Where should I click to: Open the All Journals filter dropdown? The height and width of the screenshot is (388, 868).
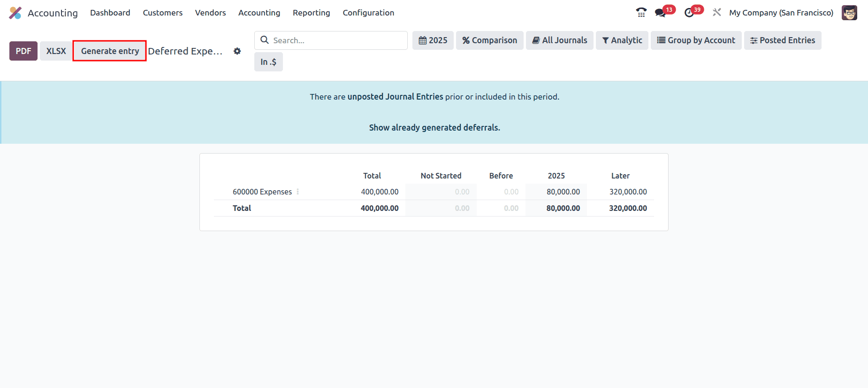coord(560,40)
